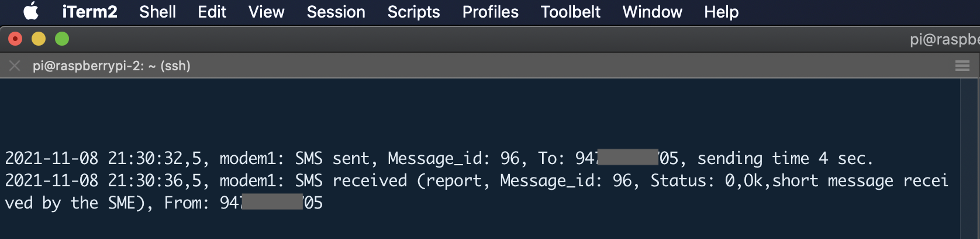Close the pi@raspberrypi-2 tab with its X icon
Viewport: 980px width, 239px height.
pos(15,66)
